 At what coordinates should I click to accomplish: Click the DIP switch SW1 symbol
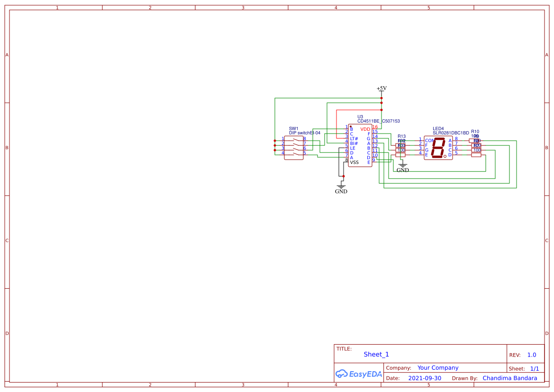294,148
